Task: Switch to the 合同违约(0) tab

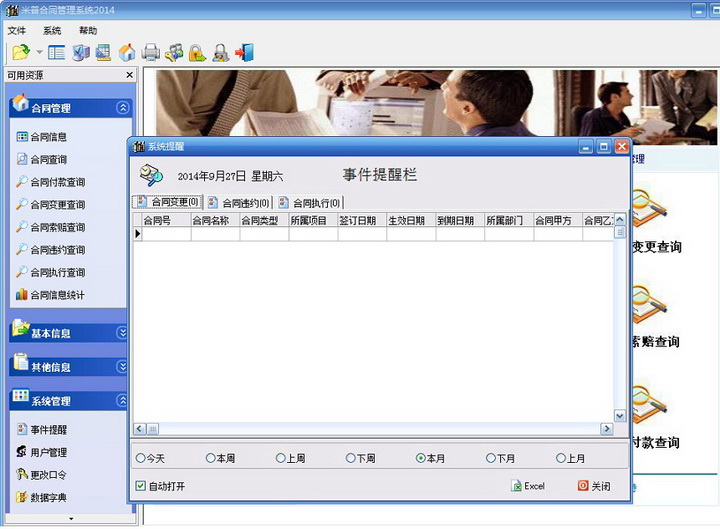Action: (x=238, y=203)
